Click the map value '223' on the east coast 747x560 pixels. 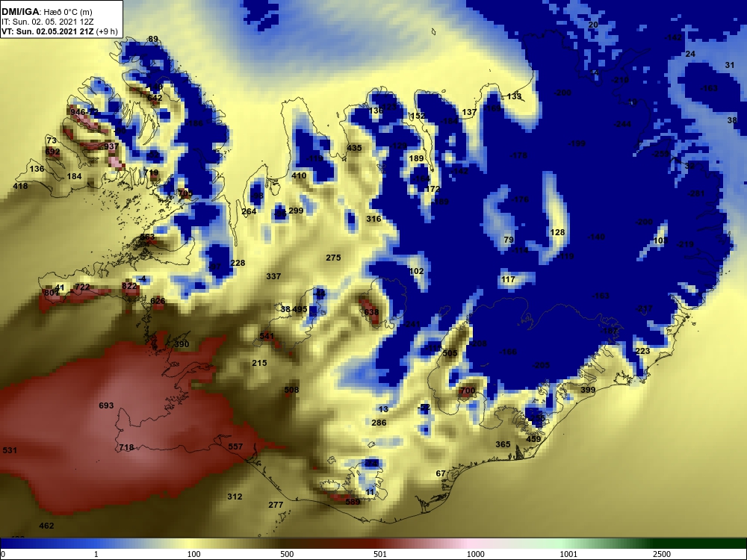coord(642,351)
